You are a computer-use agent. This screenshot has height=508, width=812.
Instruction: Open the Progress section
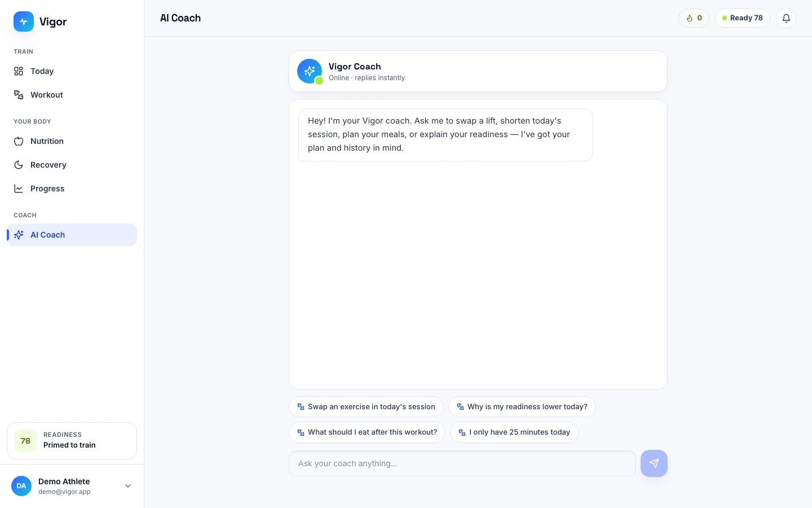coord(72,189)
